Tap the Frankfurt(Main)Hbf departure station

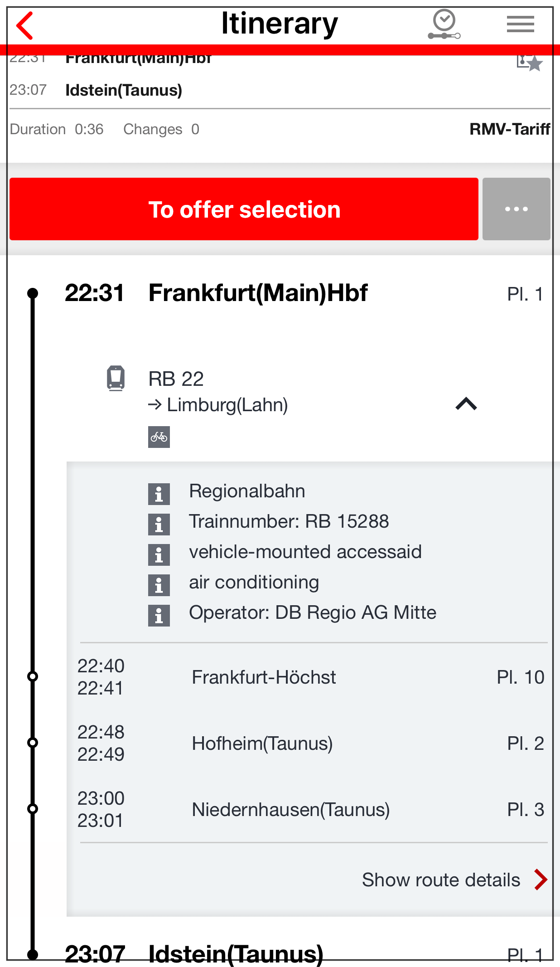click(258, 293)
